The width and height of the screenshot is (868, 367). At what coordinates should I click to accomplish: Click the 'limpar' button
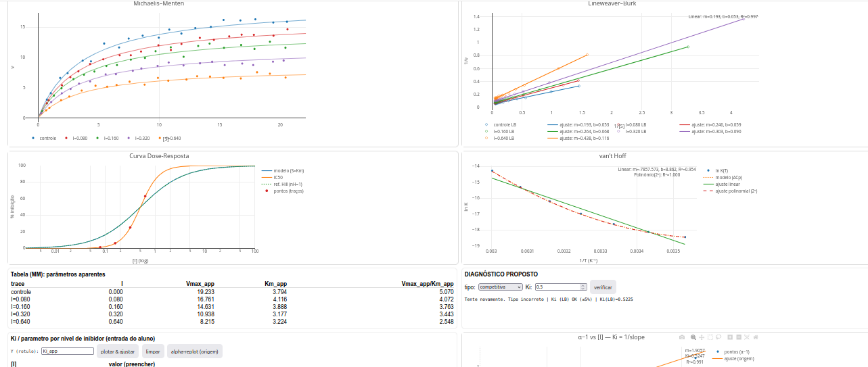(x=153, y=351)
